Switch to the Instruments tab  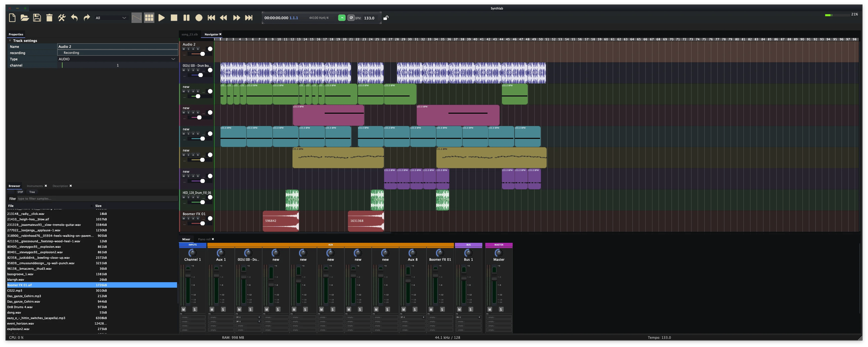tap(35, 186)
